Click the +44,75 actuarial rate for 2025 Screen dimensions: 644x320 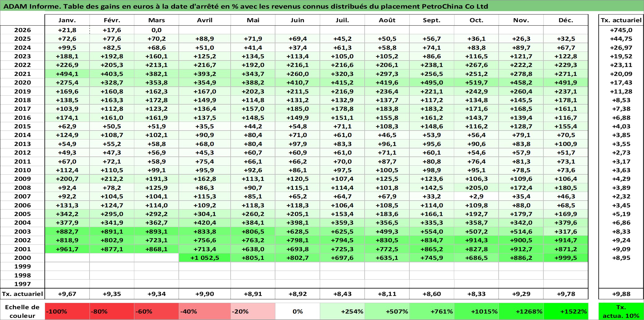621,39
